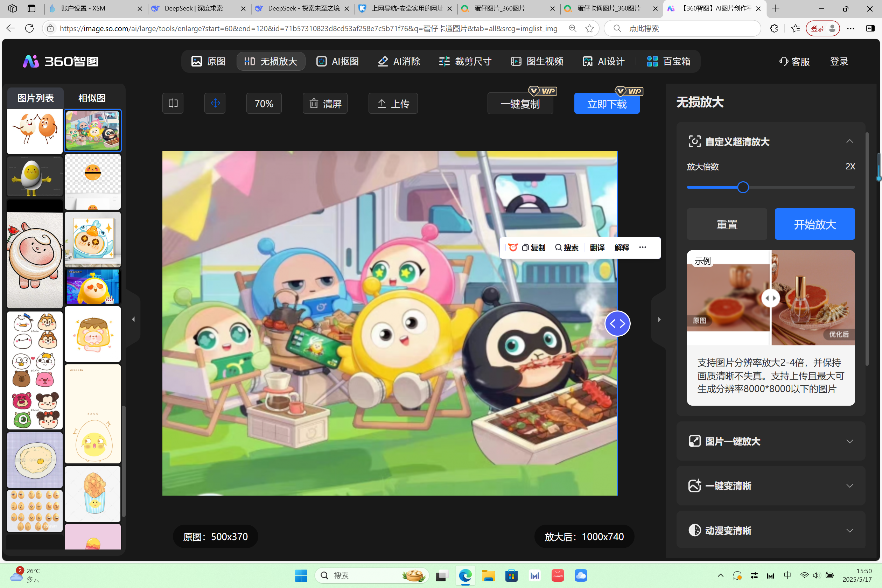882x588 pixels.
Task: Click the browser 点此搜索 search box
Action: pyautogui.click(x=682, y=28)
